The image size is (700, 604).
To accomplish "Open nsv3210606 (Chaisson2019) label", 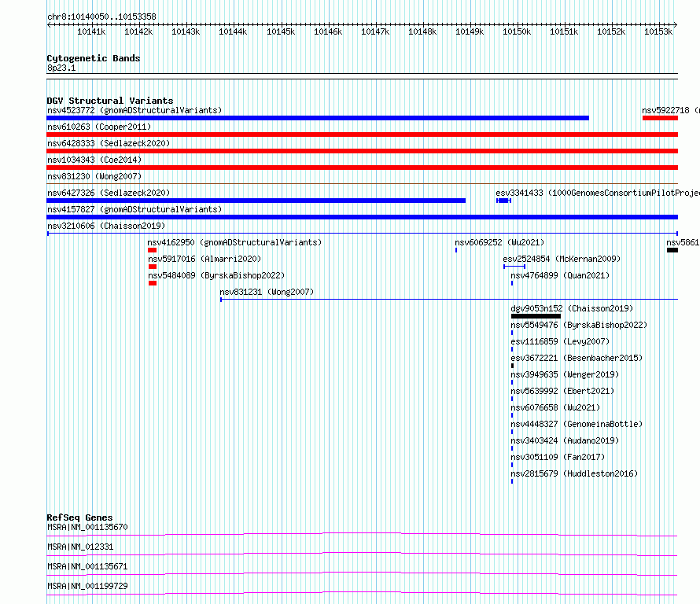I will click(x=106, y=226).
